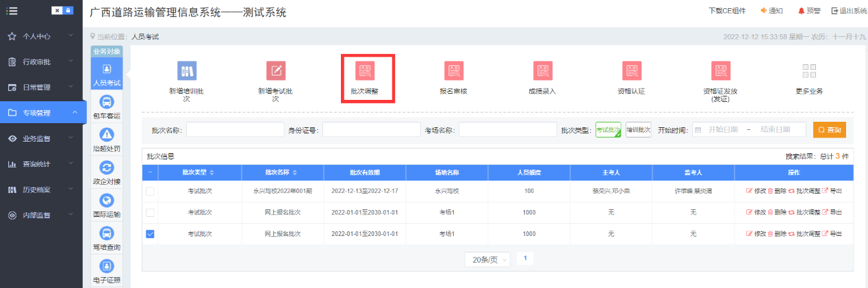The height and width of the screenshot is (288, 868).
Task: Click the 更多业务 grid icon
Action: 809,71
